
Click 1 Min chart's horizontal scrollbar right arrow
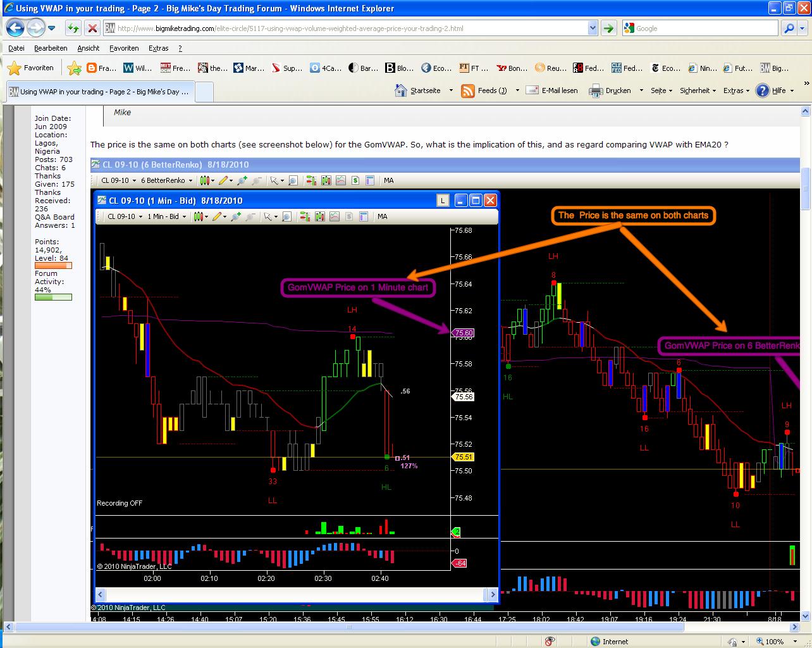point(492,594)
